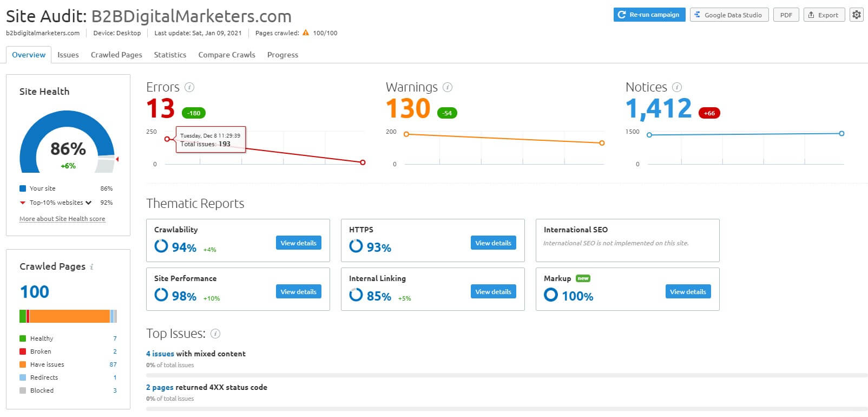Click the 86% site health gauge
The image size is (868, 417).
pos(68,142)
